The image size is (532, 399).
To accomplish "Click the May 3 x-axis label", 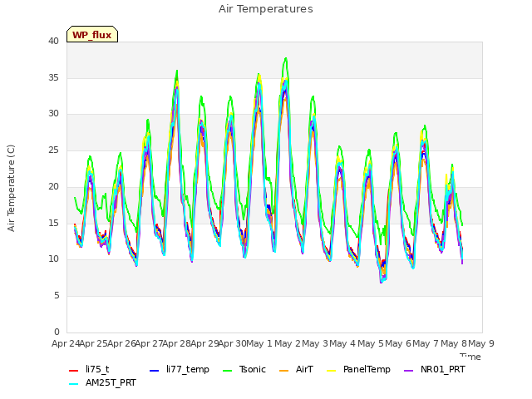I will pos(315,343).
